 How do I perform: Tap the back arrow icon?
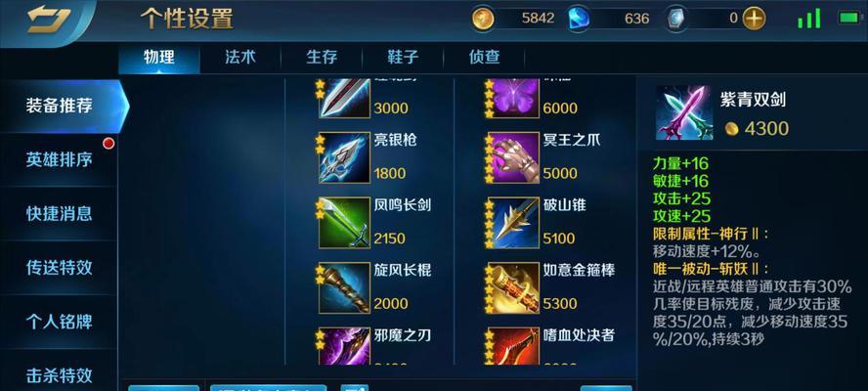click(48, 20)
